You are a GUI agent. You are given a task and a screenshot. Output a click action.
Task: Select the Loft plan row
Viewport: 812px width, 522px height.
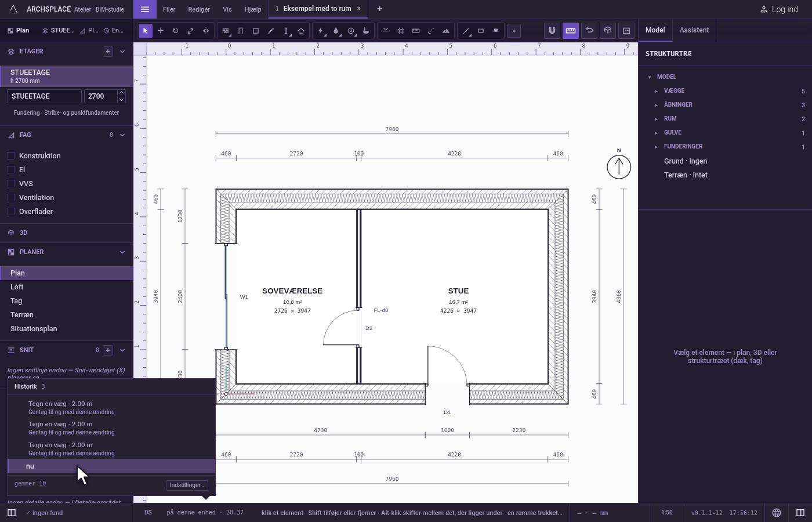tap(67, 287)
